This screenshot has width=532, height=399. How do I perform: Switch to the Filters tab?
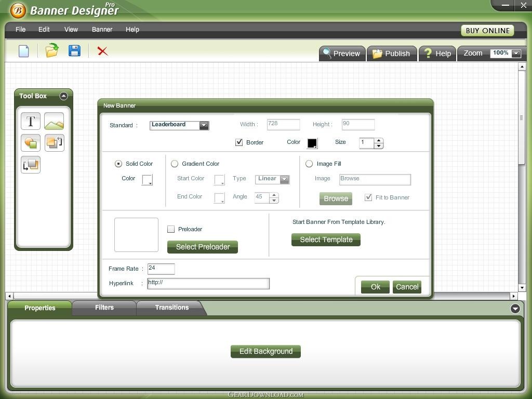[104, 308]
